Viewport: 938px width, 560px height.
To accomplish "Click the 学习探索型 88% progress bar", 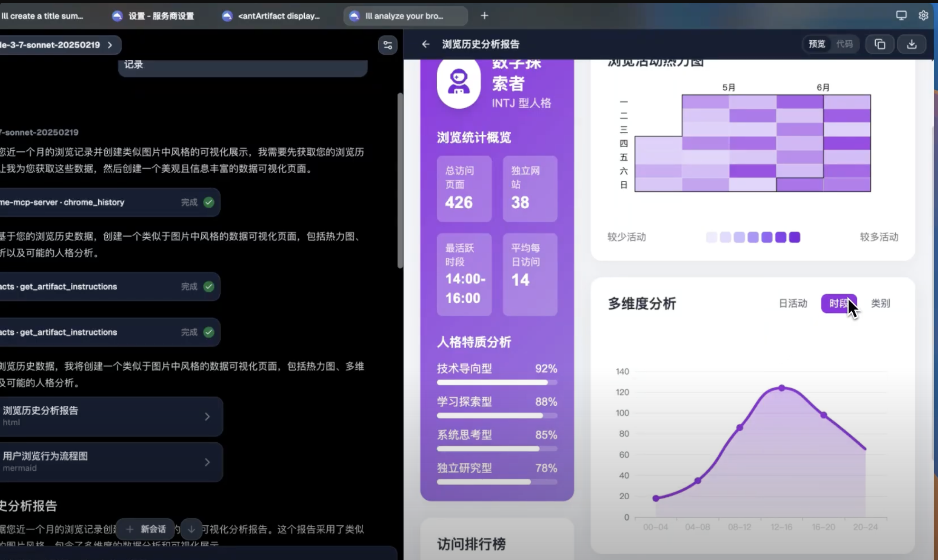I will pyautogui.click(x=497, y=416).
